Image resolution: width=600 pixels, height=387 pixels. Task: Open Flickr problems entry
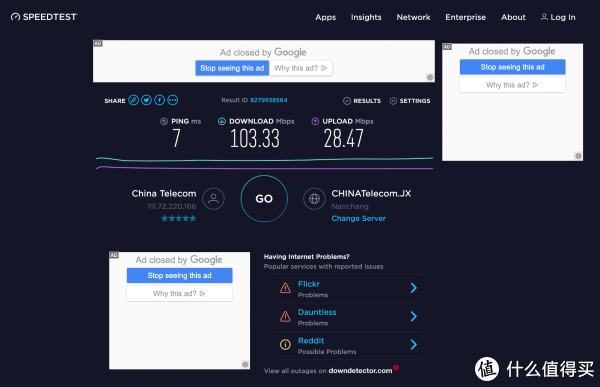point(348,289)
